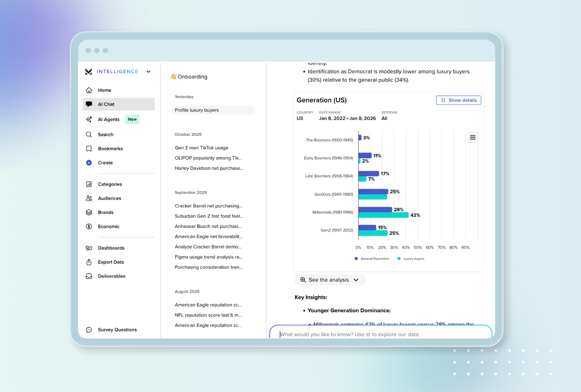This screenshot has width=581, height=392.
Task: Open chart hamburger menu
Action: (472, 138)
